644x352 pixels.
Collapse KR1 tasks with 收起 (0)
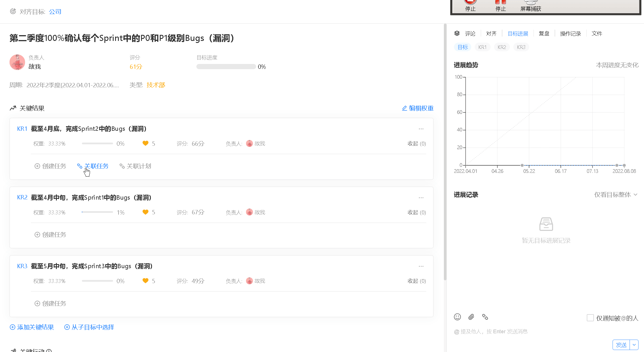point(416,143)
